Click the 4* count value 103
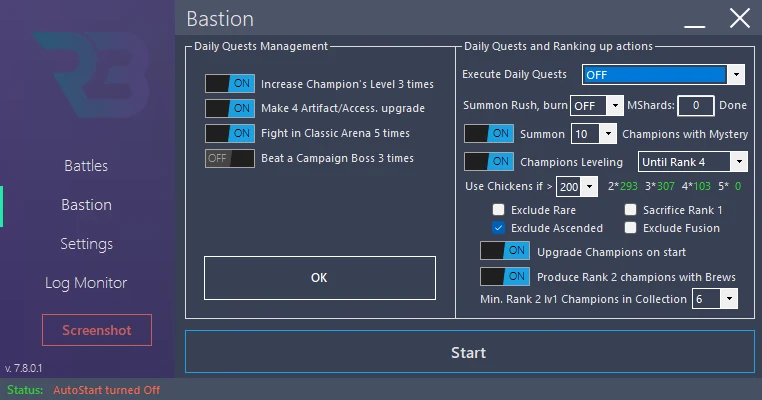This screenshot has height=400, width=762. (x=702, y=186)
